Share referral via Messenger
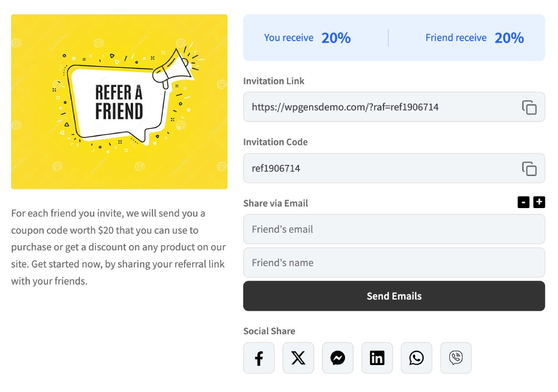Viewport: 558px width, 392px height. click(x=338, y=358)
